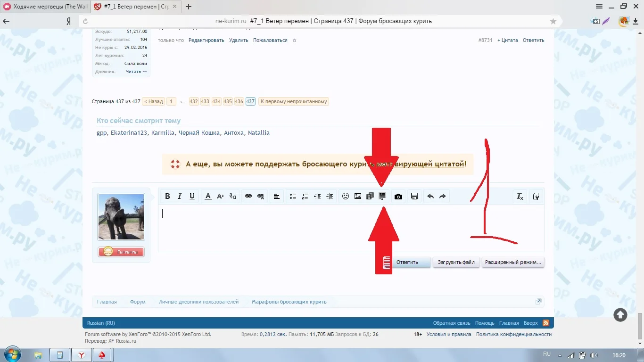The width and height of the screenshot is (644, 362).
Task: Open user Karmilla's profile
Action: click(163, 133)
